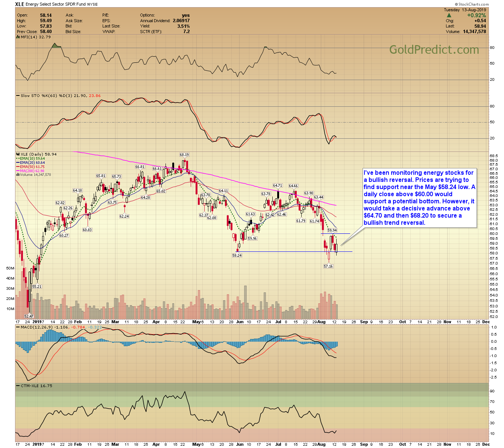Click the 60.83 price label
This screenshot has height=448, width=504.
coord(87,230)
